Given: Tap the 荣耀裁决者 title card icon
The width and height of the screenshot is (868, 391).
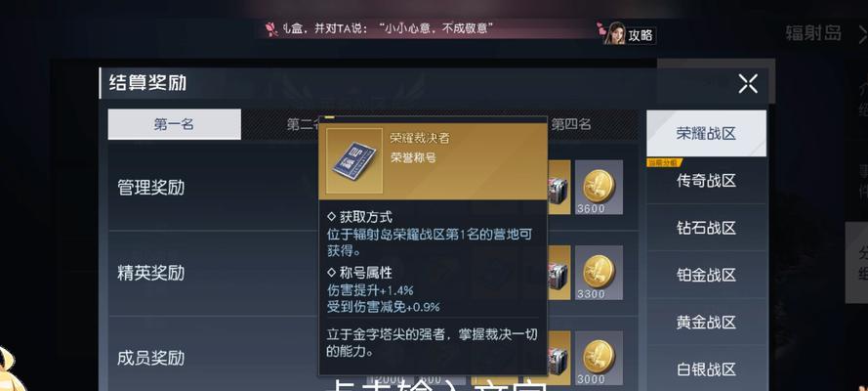Looking at the screenshot, I should 354,161.
